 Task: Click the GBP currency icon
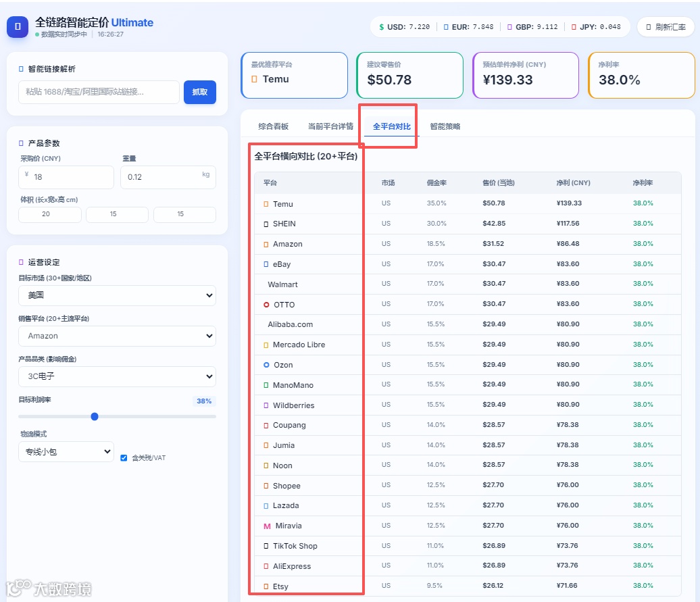coord(509,27)
